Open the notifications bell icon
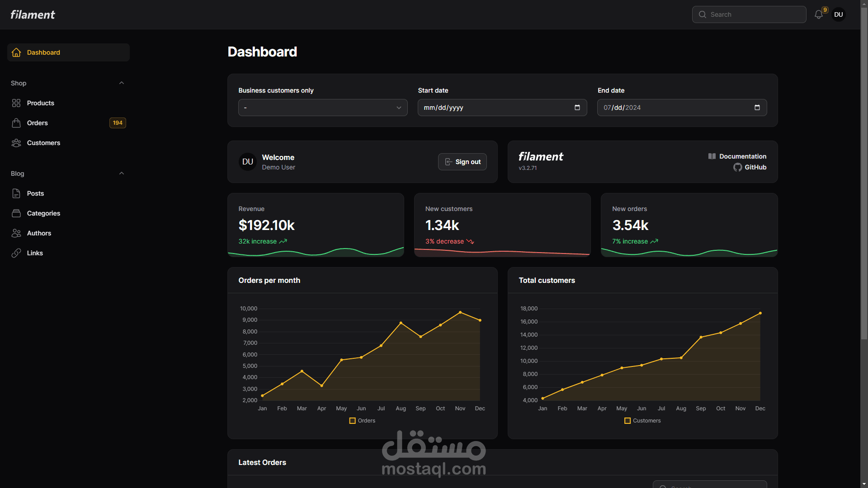This screenshot has height=488, width=868. pos(818,14)
